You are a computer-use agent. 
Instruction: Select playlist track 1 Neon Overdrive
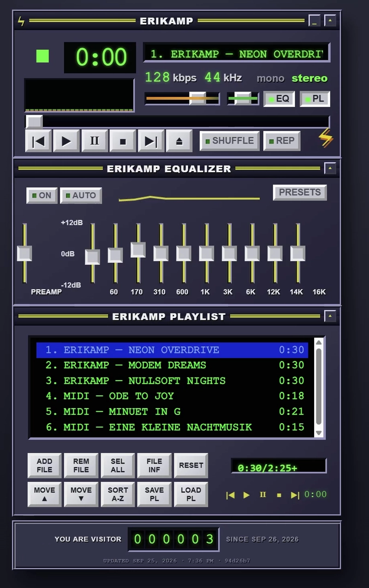pyautogui.click(x=172, y=350)
